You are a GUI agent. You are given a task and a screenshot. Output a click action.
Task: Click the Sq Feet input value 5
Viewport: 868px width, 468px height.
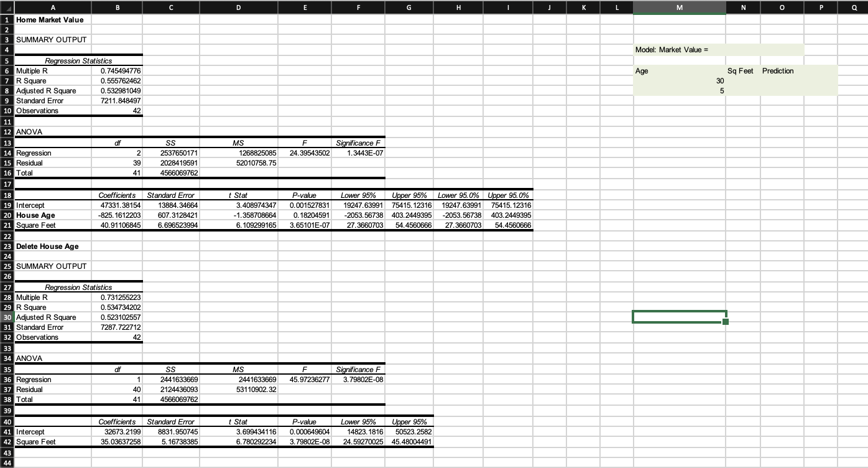pyautogui.click(x=679, y=90)
